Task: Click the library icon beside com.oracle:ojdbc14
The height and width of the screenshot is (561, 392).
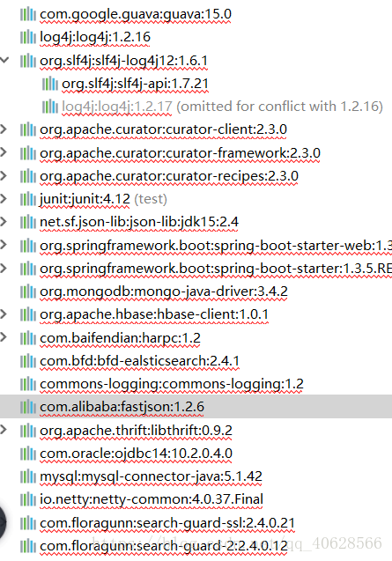Action: (28, 454)
